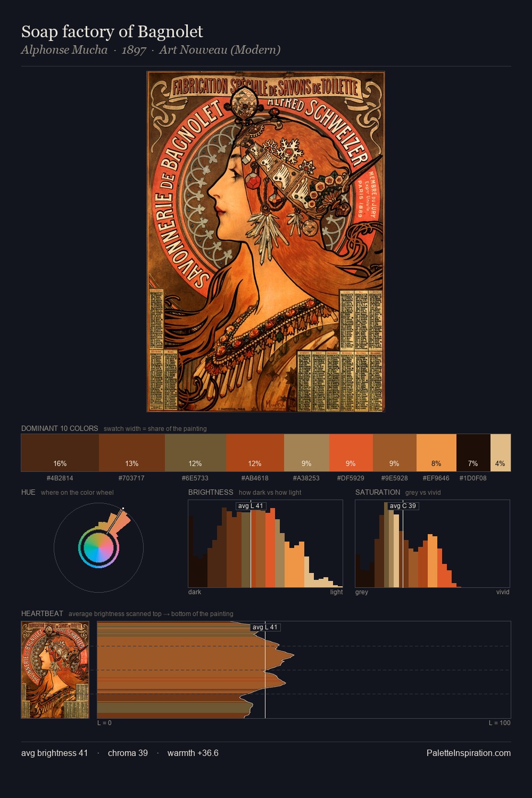Click the heartbeat brightness profile chart

point(304,670)
